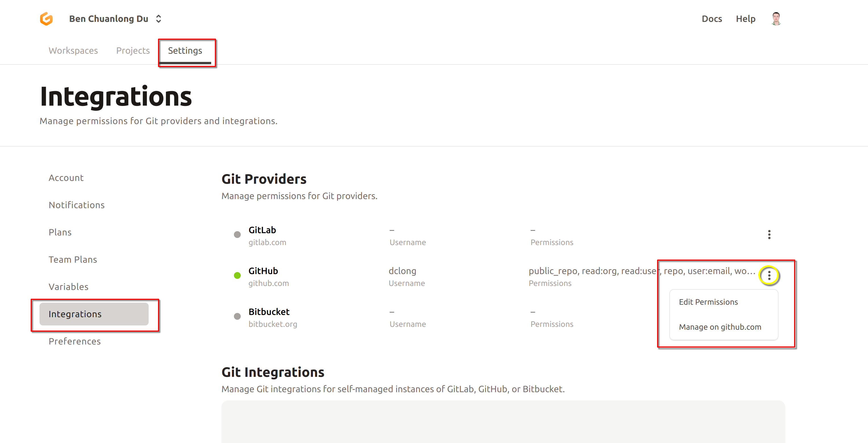Go to Account settings
The height and width of the screenshot is (443, 868).
(66, 178)
